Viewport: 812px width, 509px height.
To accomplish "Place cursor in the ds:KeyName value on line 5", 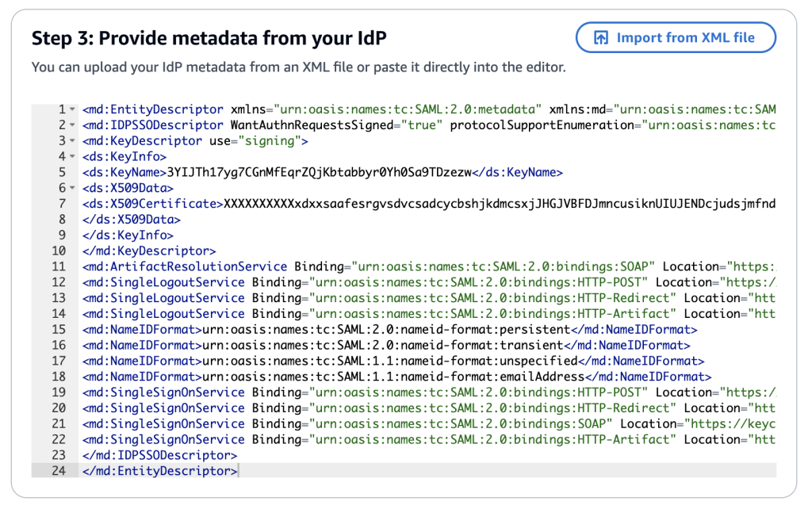I will (x=319, y=172).
